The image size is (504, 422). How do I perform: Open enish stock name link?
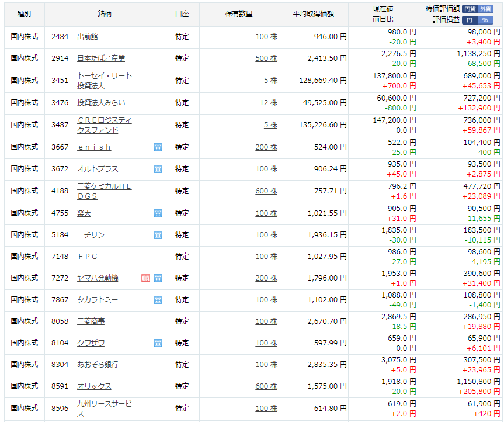pyautogui.click(x=94, y=147)
